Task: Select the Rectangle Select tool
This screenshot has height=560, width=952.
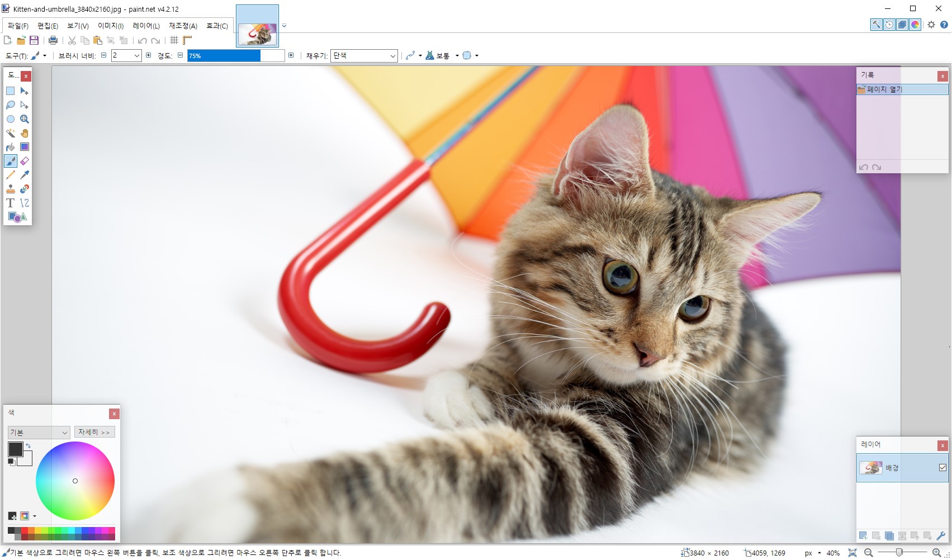Action: (10, 91)
